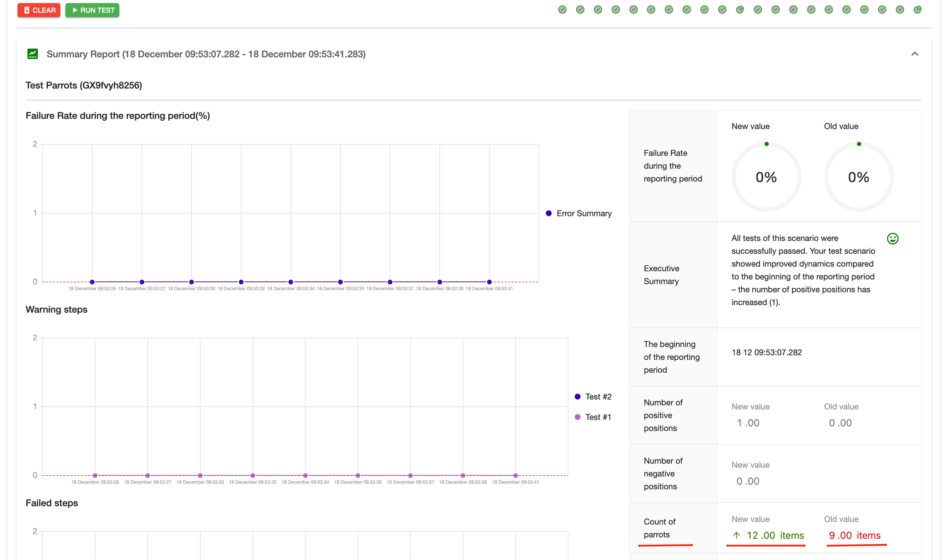Viewport: 944px width, 560px height.
Task: Open the last pie-chart status icon at right
Action: (x=917, y=10)
